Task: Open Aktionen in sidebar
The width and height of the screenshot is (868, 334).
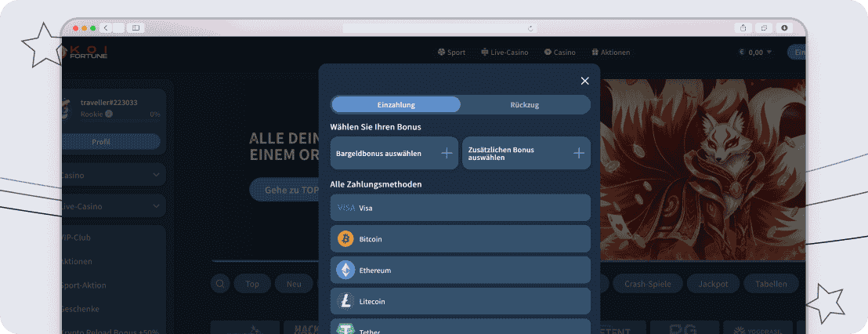Action: coord(77,261)
